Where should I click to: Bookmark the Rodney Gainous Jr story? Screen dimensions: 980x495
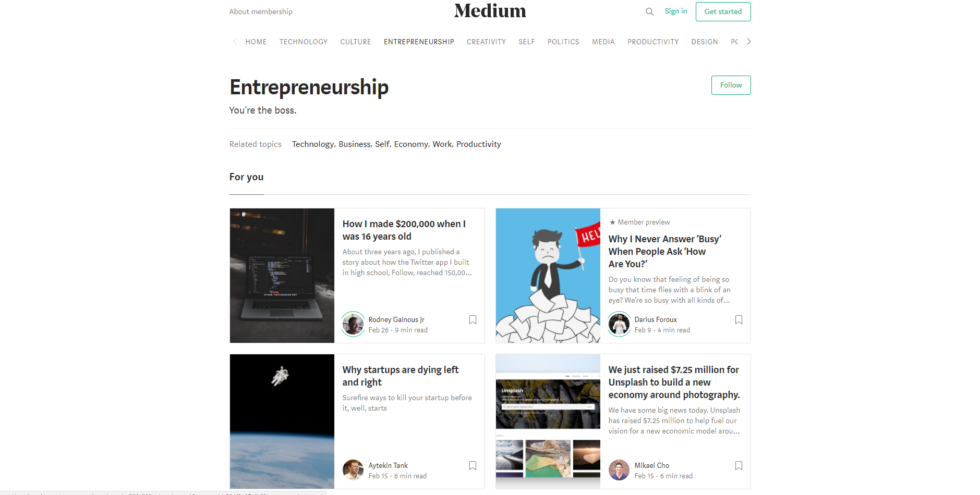pos(473,320)
